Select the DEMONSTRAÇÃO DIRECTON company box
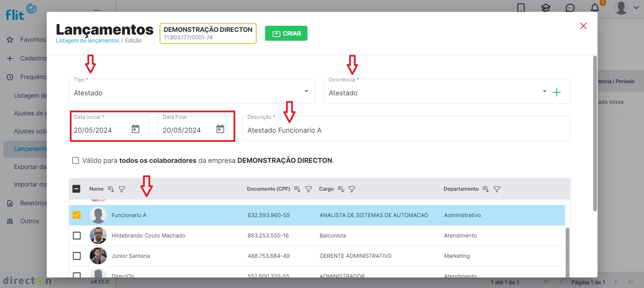Image resolution: width=644 pixels, height=288 pixels. (x=208, y=33)
